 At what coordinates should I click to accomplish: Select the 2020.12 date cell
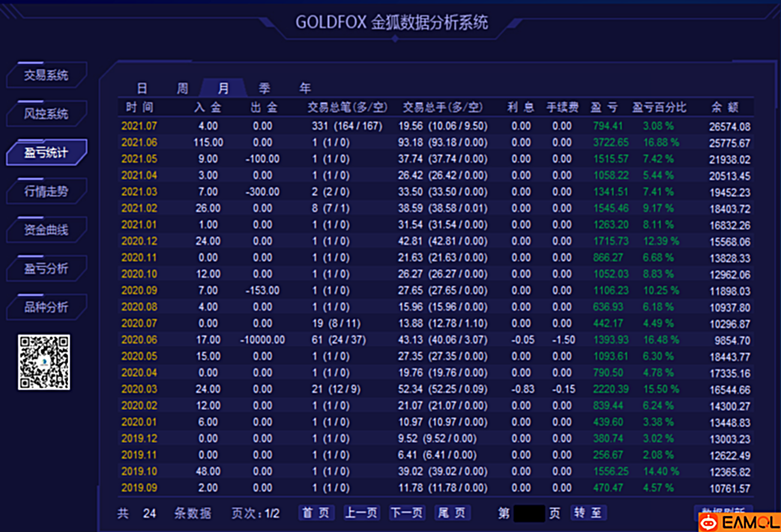(139, 241)
